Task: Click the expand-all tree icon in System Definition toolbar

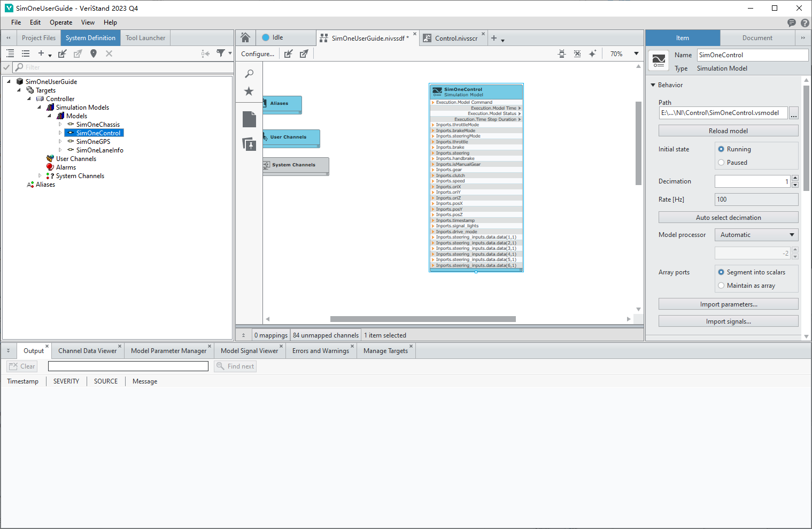Action: point(10,53)
